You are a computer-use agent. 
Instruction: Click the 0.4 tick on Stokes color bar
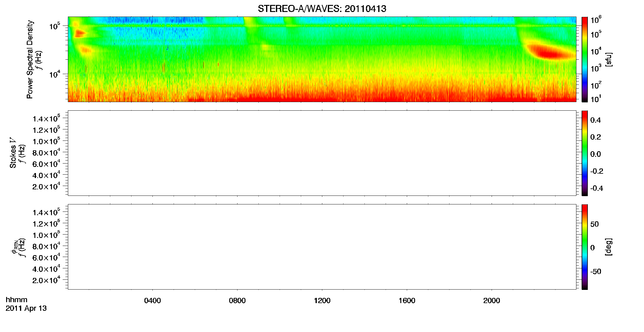click(x=595, y=120)
